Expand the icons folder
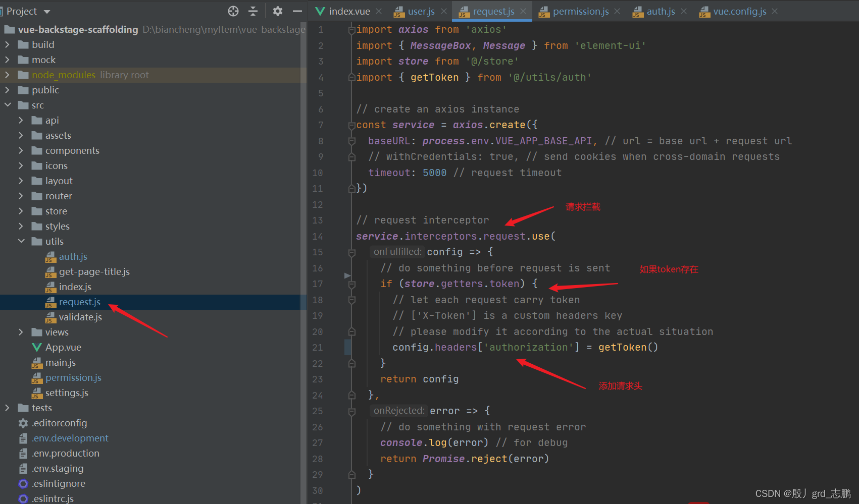 [x=21, y=165]
